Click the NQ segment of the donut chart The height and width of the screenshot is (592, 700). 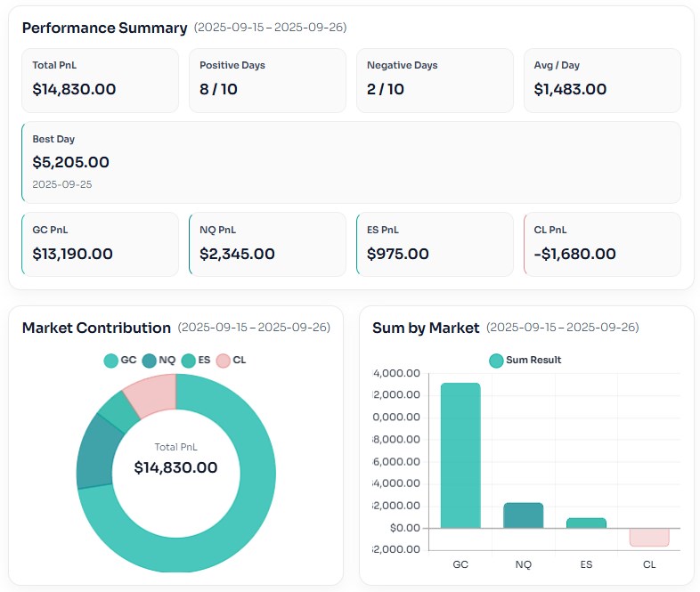pos(94,452)
